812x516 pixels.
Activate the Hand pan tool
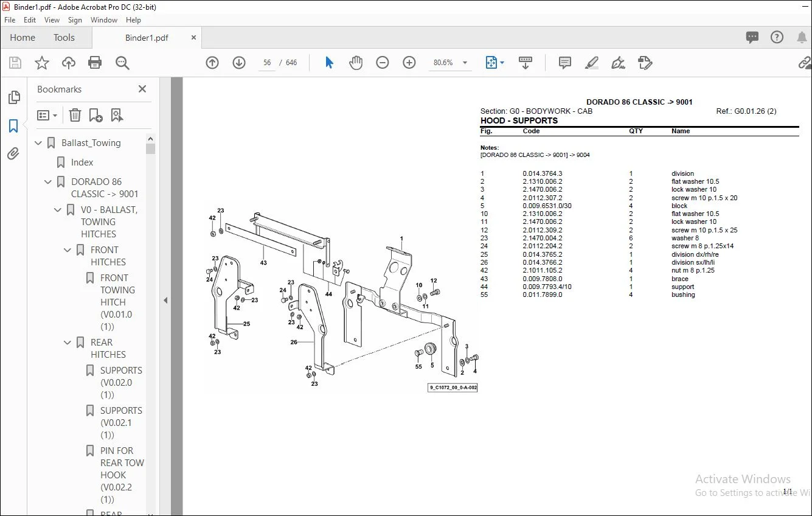[x=356, y=63]
